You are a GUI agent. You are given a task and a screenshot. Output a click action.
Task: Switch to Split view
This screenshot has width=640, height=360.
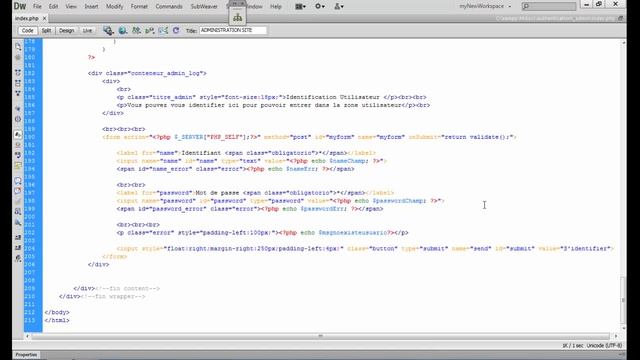tap(46, 31)
